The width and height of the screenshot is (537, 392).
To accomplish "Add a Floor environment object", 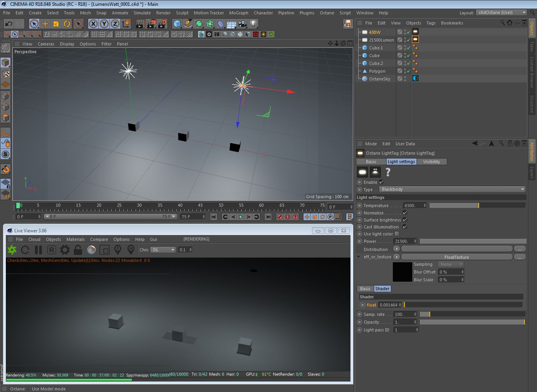I will click(232, 24).
